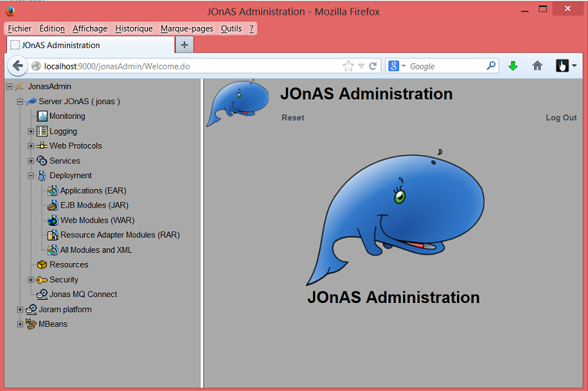Click the Firefox home icon
Screen dimensions: 588x391
tap(537, 66)
